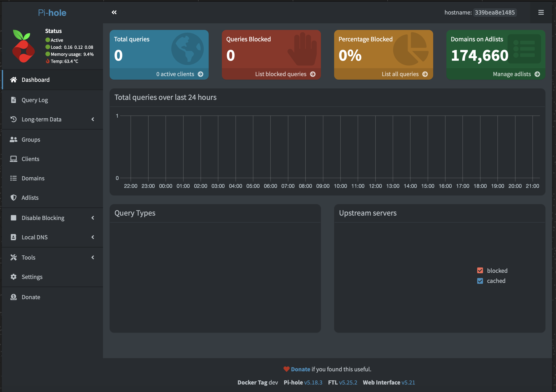Uncheck the blocked checkbox

point(480,271)
